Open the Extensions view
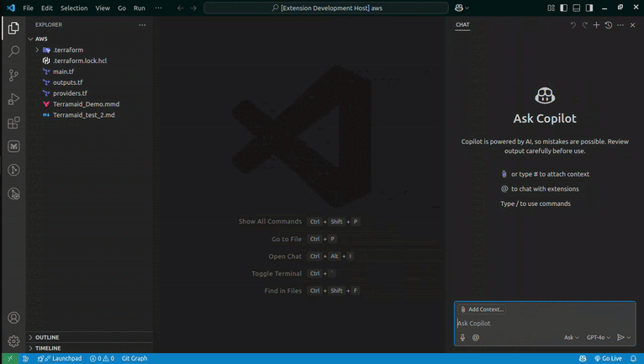Screen dimensions: 644x364 (13, 123)
